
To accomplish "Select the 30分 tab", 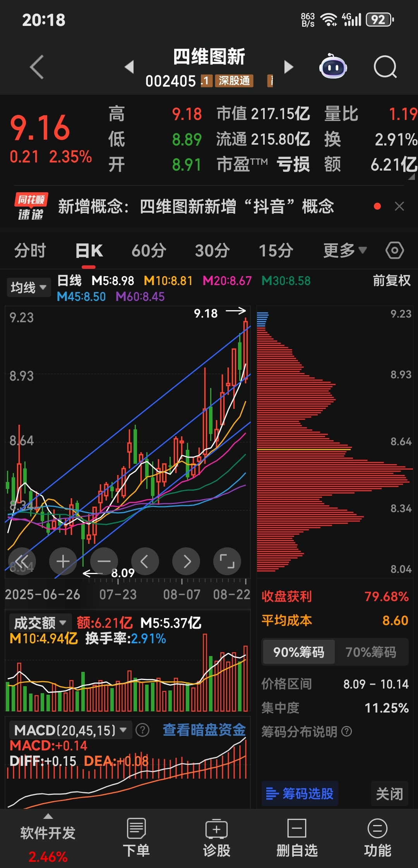I will (212, 251).
